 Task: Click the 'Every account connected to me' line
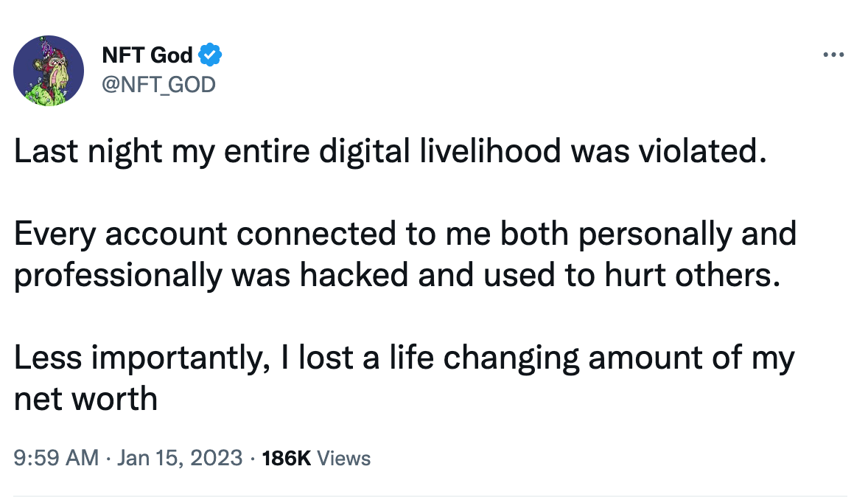pyautogui.click(x=405, y=233)
